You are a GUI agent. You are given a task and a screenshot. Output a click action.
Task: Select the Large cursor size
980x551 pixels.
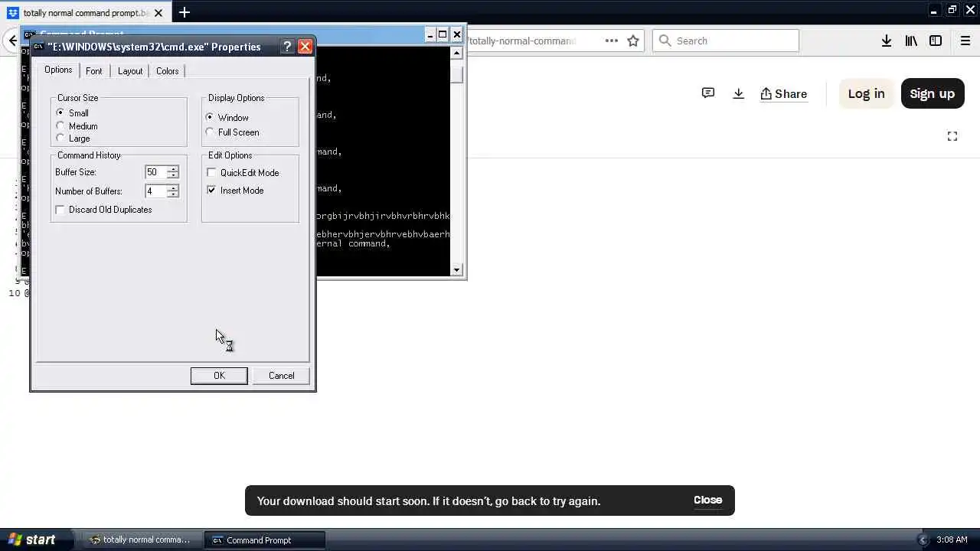60,138
